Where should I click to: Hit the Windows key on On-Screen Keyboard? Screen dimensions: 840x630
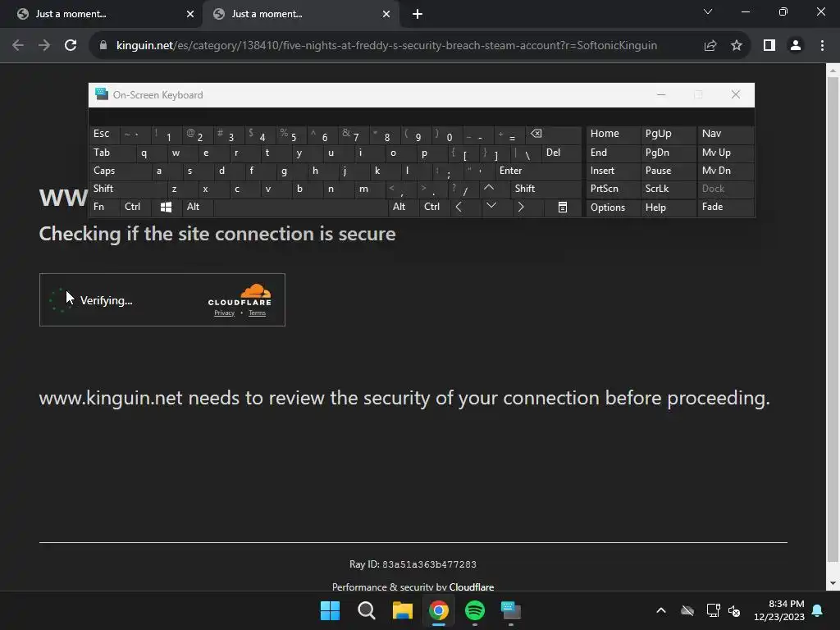166,207
